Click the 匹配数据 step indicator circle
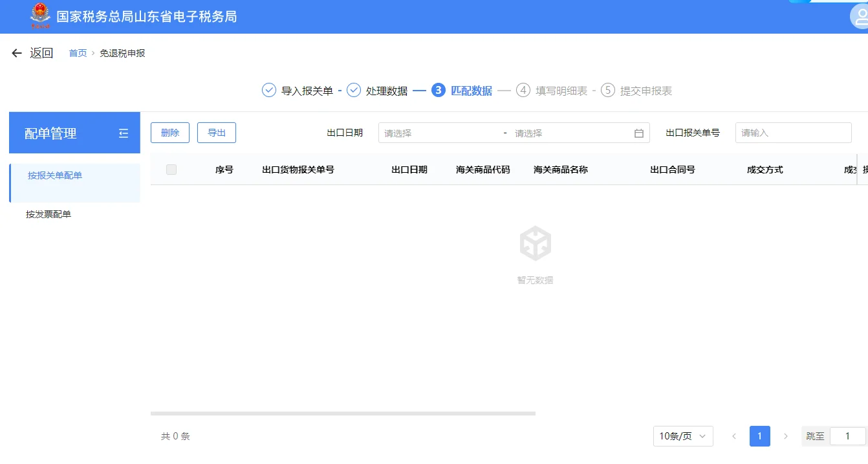The width and height of the screenshot is (868, 464). click(x=439, y=91)
